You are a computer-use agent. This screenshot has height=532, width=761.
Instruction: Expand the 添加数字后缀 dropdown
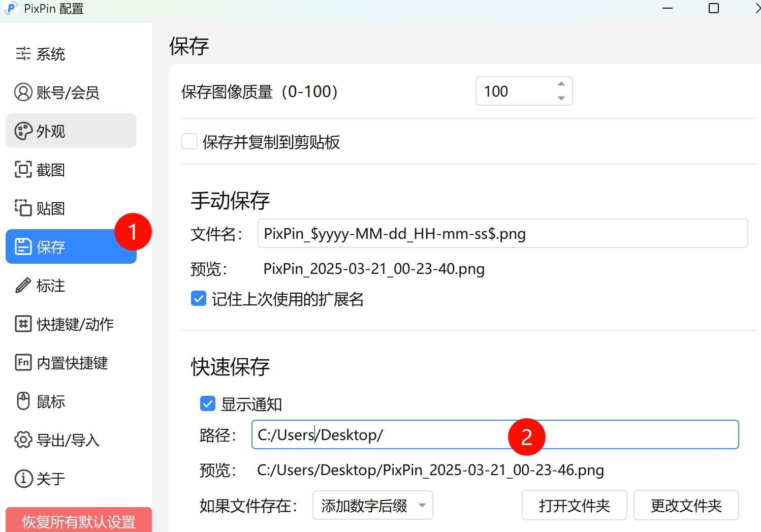[372, 506]
